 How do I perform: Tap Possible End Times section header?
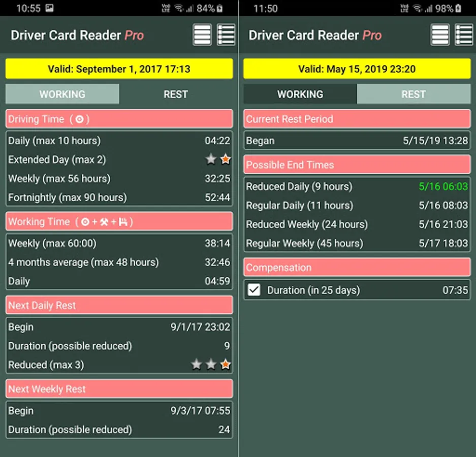tap(357, 165)
